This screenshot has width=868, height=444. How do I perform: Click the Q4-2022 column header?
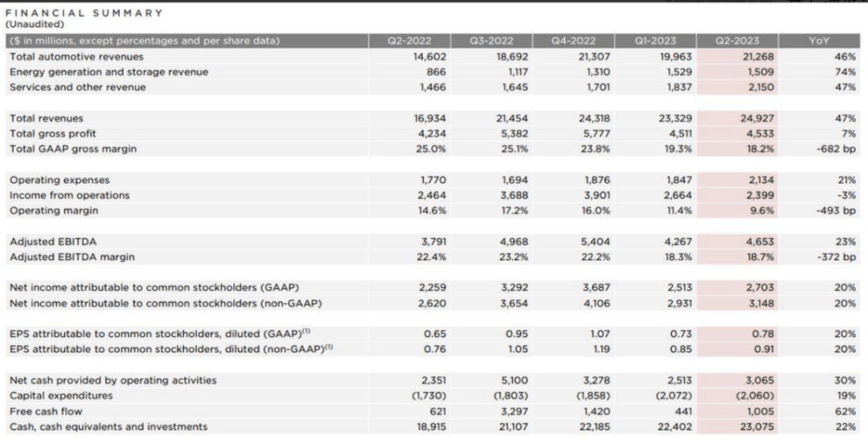[x=574, y=41]
